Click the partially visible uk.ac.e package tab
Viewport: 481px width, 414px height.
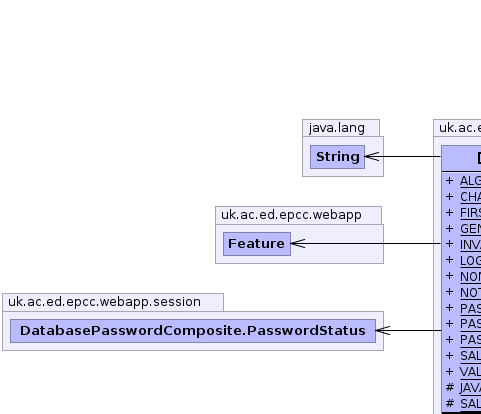point(457,128)
